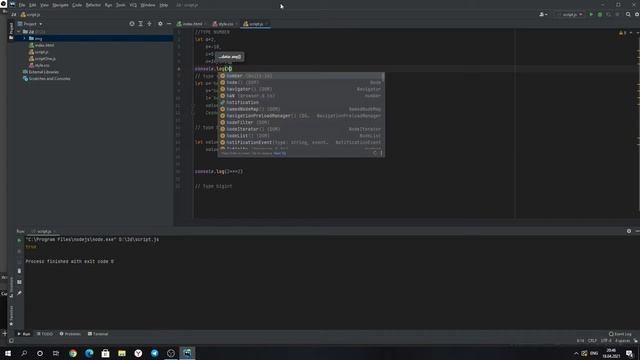Screen dimensions: 640x360
Task: Select External Libraries in project tree
Action: tap(41, 72)
